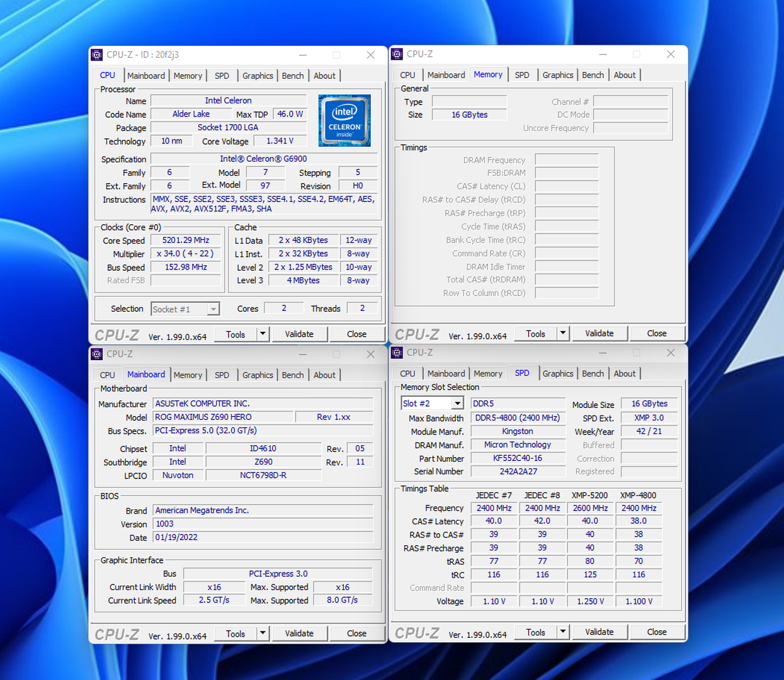The width and height of the screenshot is (784, 680).
Task: Click the BIOS version 1003 field
Action: point(263,524)
